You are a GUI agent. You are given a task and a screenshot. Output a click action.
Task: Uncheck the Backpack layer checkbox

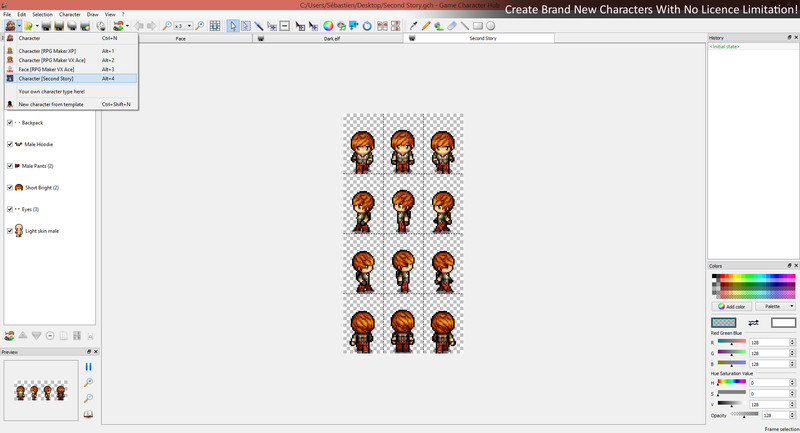tap(10, 123)
